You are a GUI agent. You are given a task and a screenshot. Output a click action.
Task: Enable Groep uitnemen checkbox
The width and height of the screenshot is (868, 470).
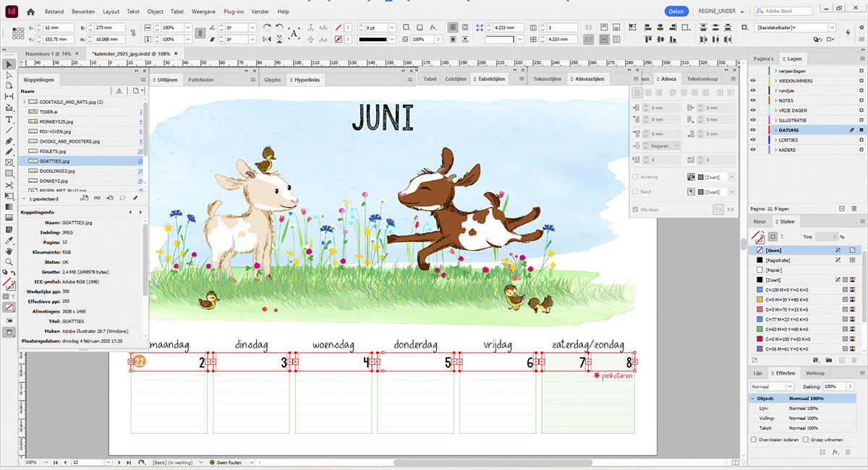coord(807,439)
